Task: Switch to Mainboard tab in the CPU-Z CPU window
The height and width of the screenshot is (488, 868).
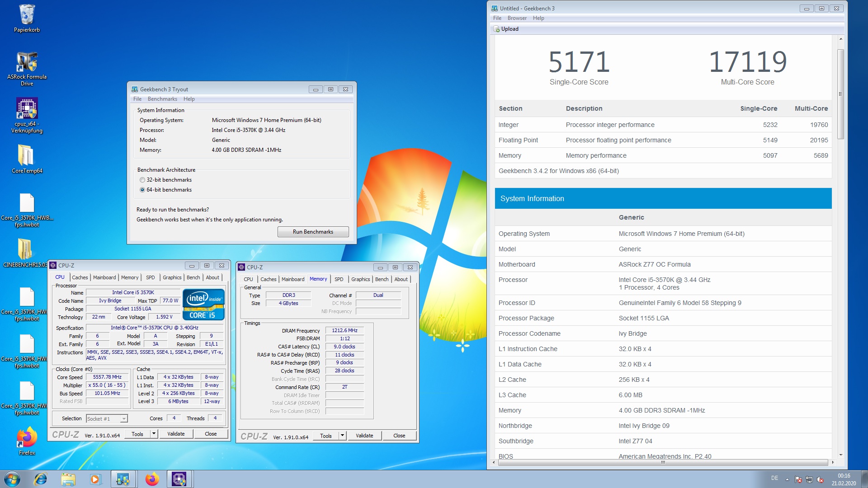Action: point(104,277)
